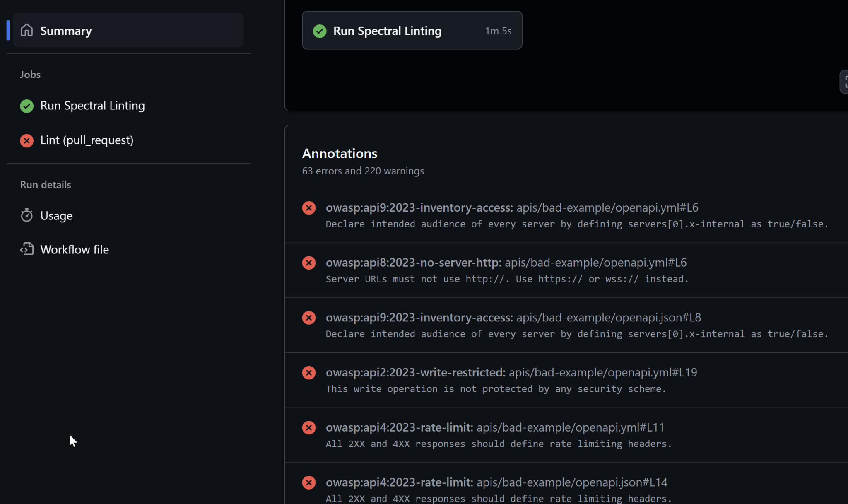
Task: Click the error icon on the write-restricted annotation
Action: pyautogui.click(x=309, y=372)
